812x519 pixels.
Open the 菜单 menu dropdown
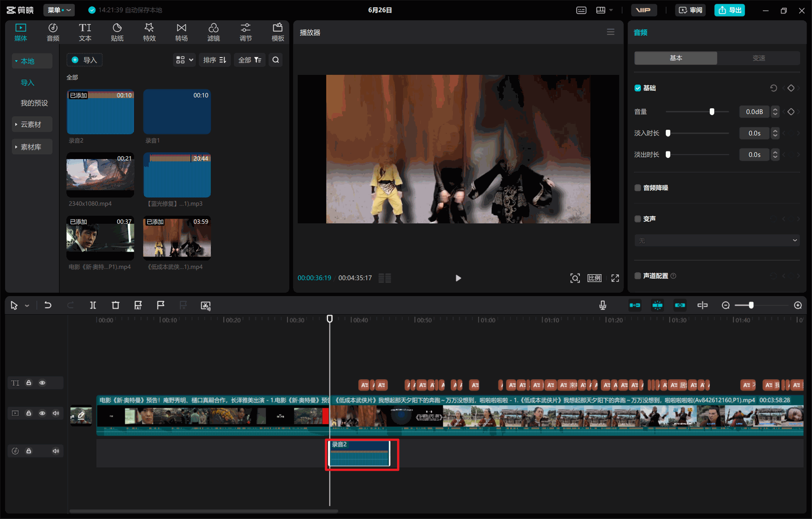coord(59,10)
